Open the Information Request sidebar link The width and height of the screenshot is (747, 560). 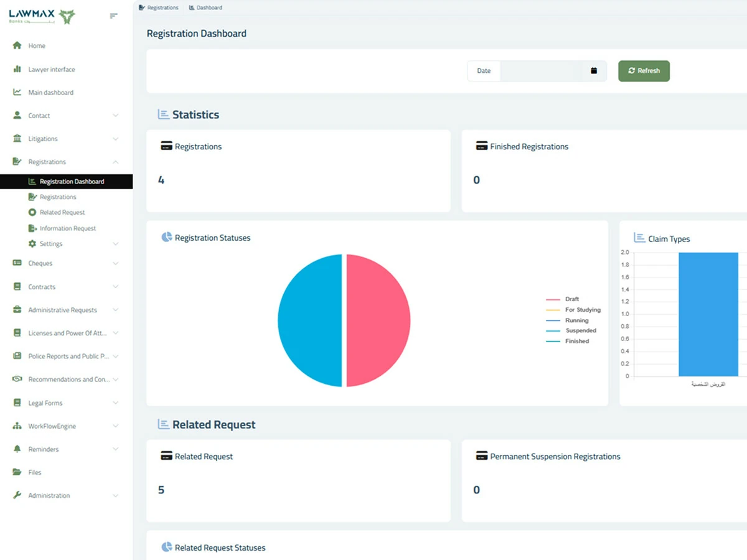68,228
